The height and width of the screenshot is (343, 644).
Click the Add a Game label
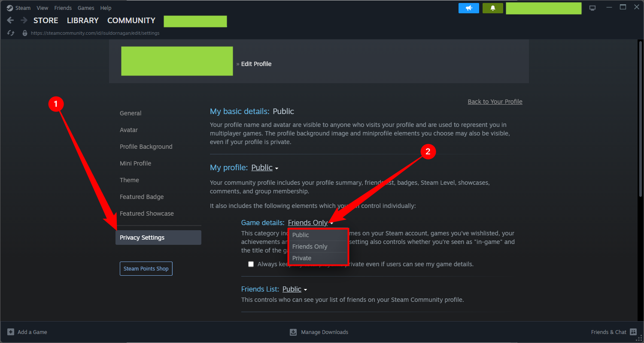[32, 332]
